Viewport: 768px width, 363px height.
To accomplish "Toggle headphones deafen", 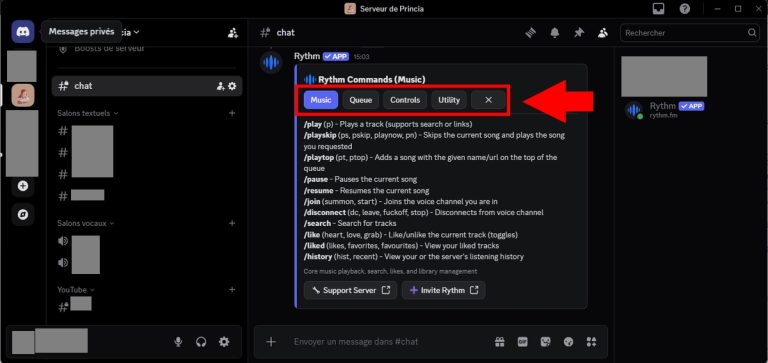I will (201, 342).
